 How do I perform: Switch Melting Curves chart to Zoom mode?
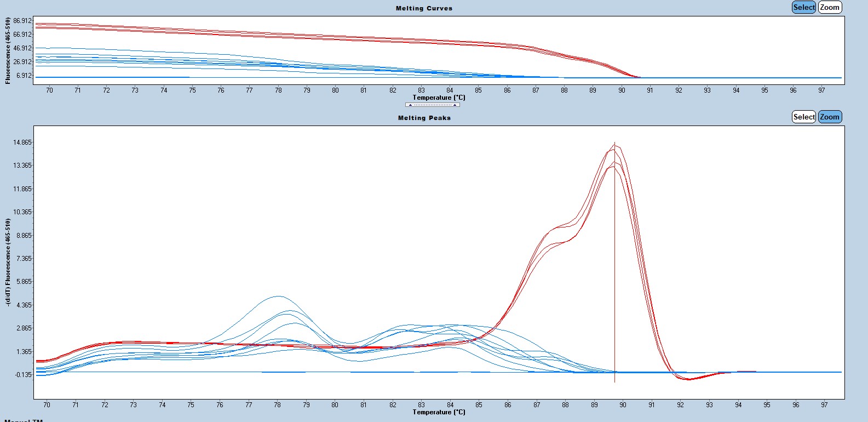(829, 7)
